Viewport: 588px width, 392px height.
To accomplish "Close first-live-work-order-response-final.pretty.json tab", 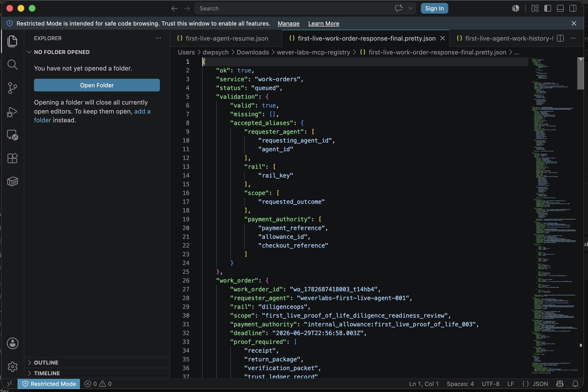I will click(443, 38).
